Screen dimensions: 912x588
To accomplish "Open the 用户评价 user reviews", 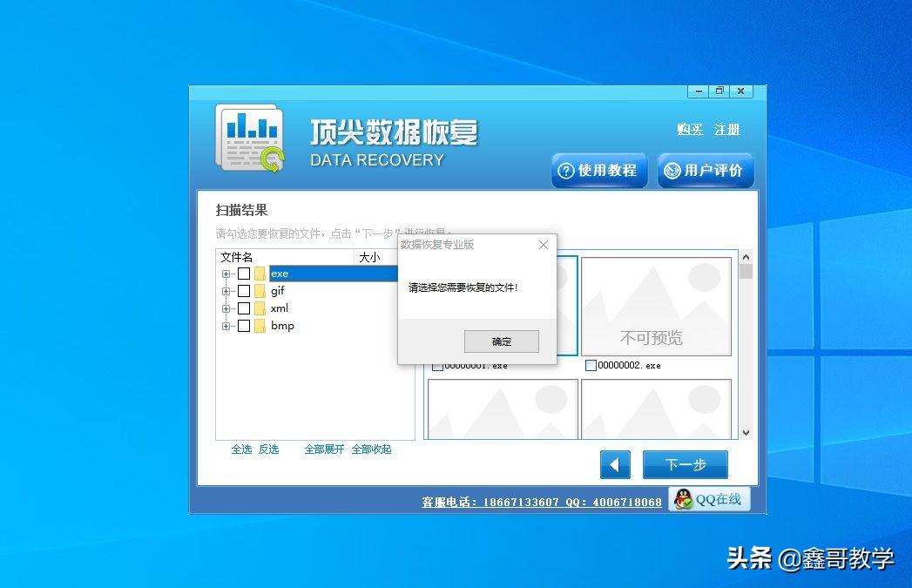I will click(706, 171).
